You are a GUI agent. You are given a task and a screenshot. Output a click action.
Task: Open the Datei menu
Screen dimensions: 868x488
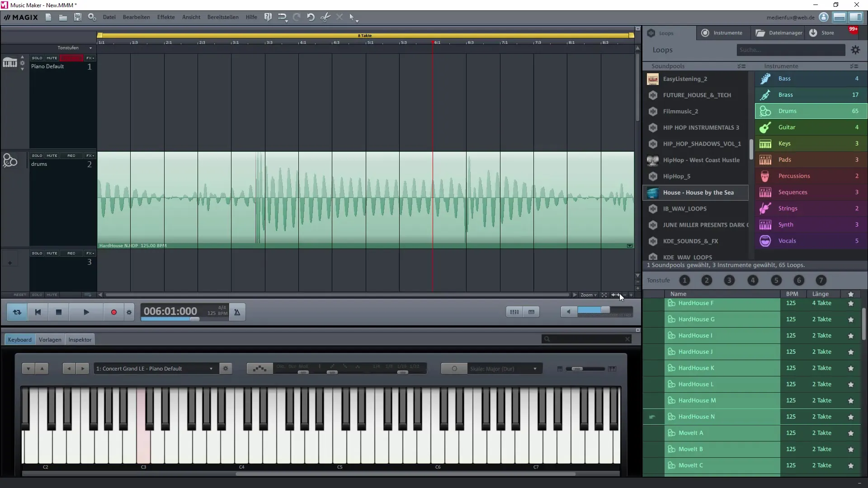click(x=109, y=17)
